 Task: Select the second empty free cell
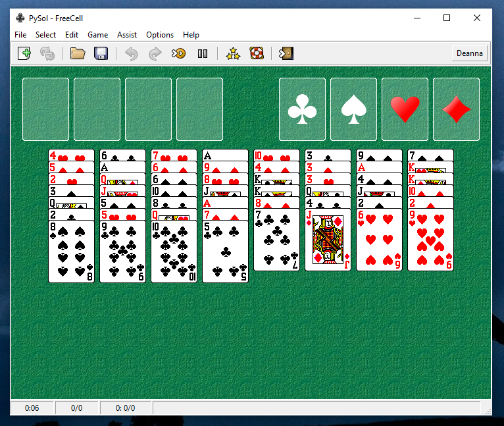coord(97,109)
